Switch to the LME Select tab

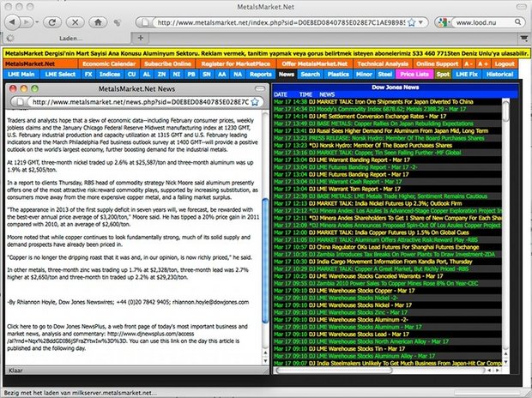click(x=60, y=75)
